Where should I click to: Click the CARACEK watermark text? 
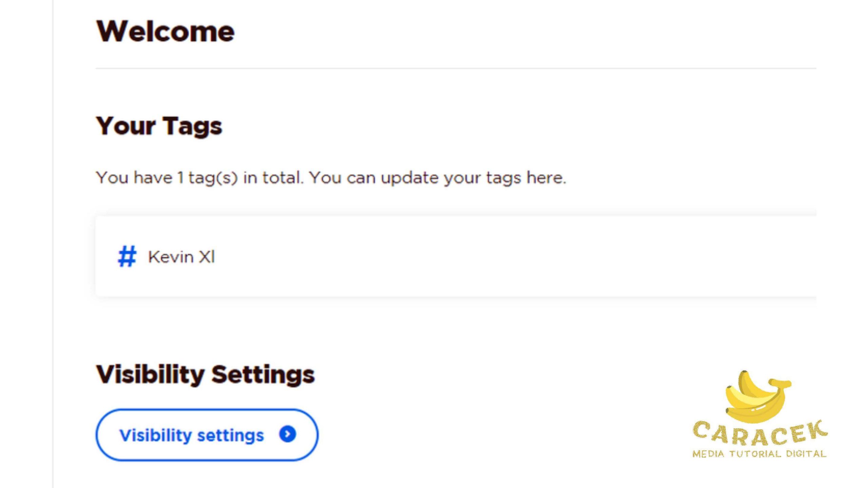point(759,434)
